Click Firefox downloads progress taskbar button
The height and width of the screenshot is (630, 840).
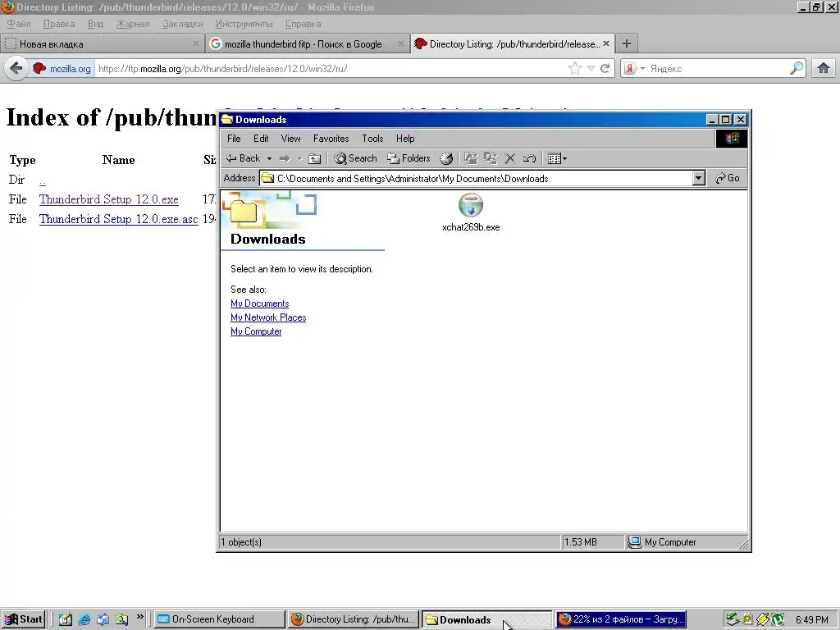(621, 619)
